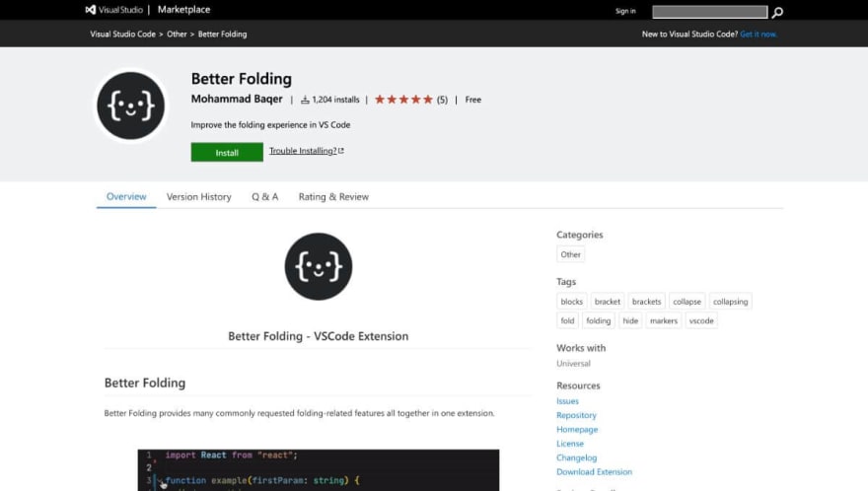This screenshot has height=491, width=868.
Task: Switch to the Q & A tab
Action: (264, 196)
